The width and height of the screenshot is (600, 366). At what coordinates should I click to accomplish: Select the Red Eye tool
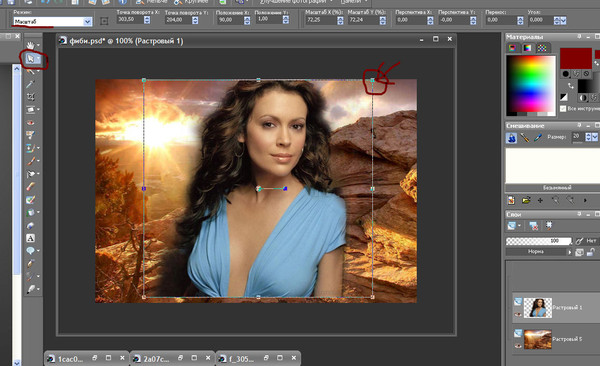pos(30,123)
